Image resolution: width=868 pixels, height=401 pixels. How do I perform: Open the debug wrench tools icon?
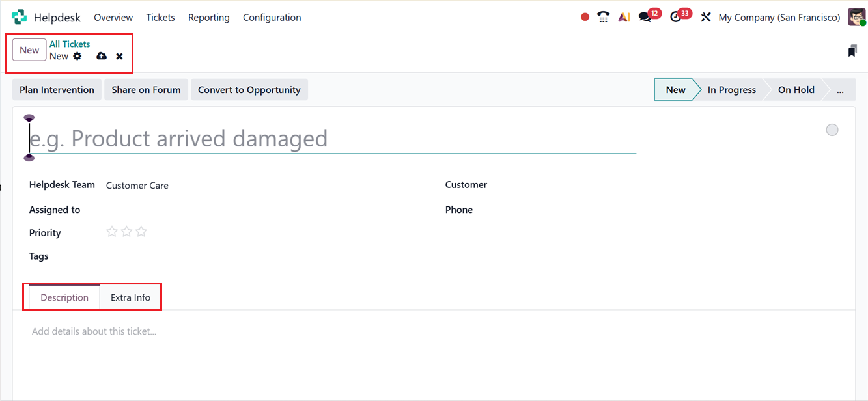coord(705,18)
